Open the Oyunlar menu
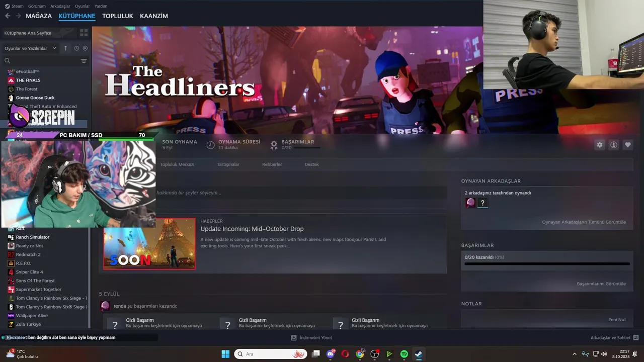The width and height of the screenshot is (644, 362). pos(82,6)
